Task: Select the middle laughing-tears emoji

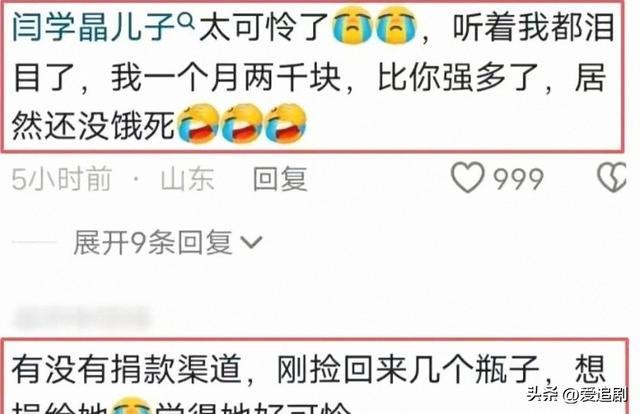Action: (x=242, y=124)
